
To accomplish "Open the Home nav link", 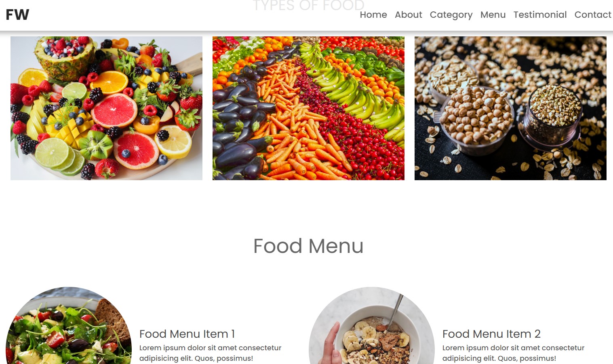I will click(373, 15).
